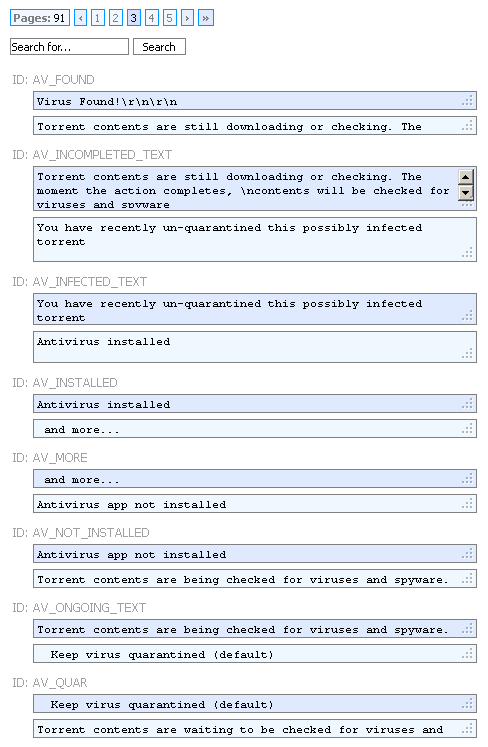Open page 5
The height and width of the screenshot is (747, 488).
[169, 18]
